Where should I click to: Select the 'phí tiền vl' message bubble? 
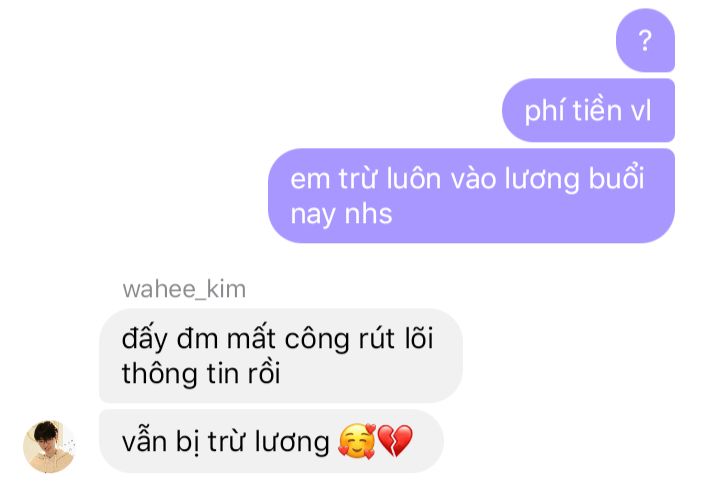(x=588, y=111)
